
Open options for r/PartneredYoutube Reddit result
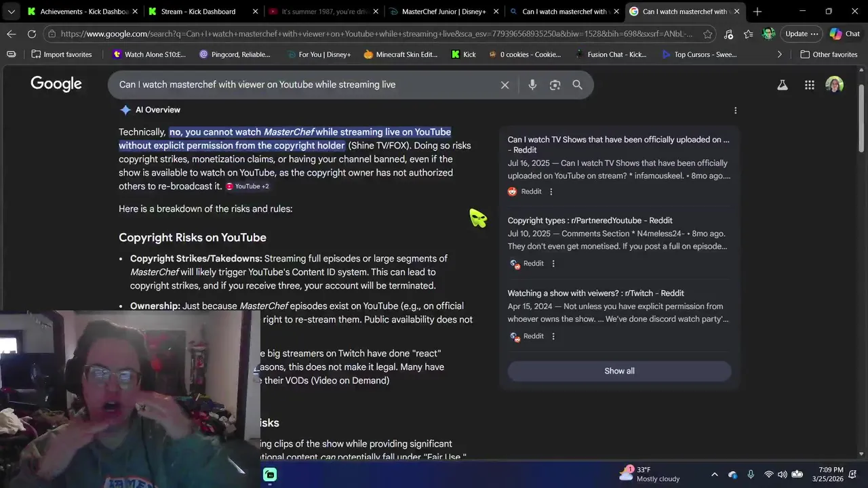click(x=553, y=264)
